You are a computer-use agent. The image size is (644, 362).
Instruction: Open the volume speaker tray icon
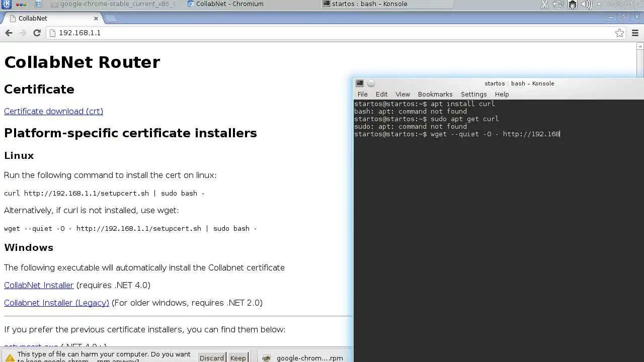point(587,5)
